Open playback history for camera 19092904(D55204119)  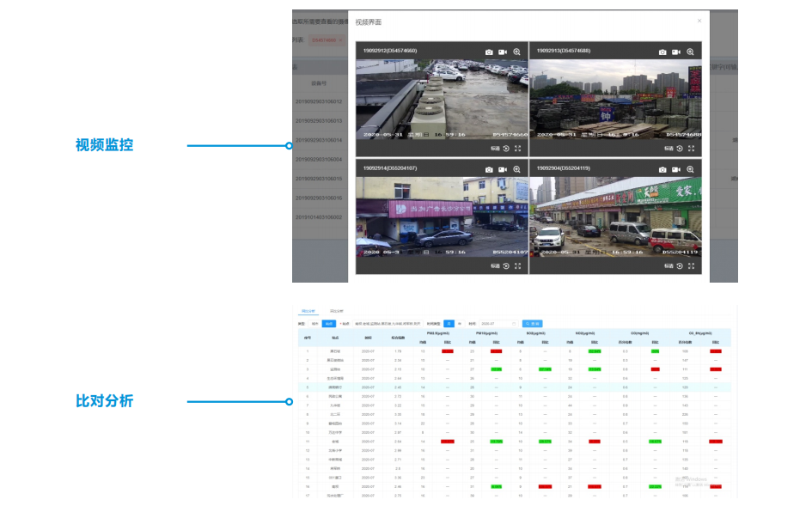click(680, 266)
